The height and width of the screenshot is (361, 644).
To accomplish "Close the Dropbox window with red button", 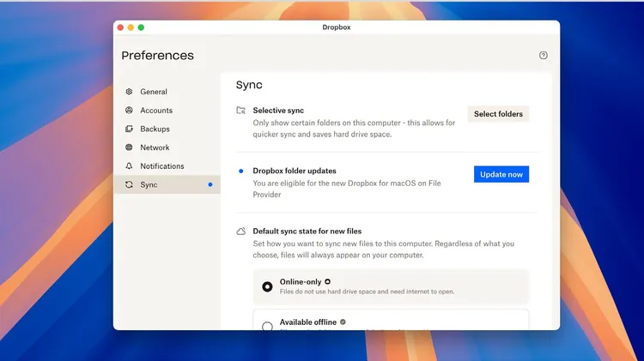I will click(120, 27).
